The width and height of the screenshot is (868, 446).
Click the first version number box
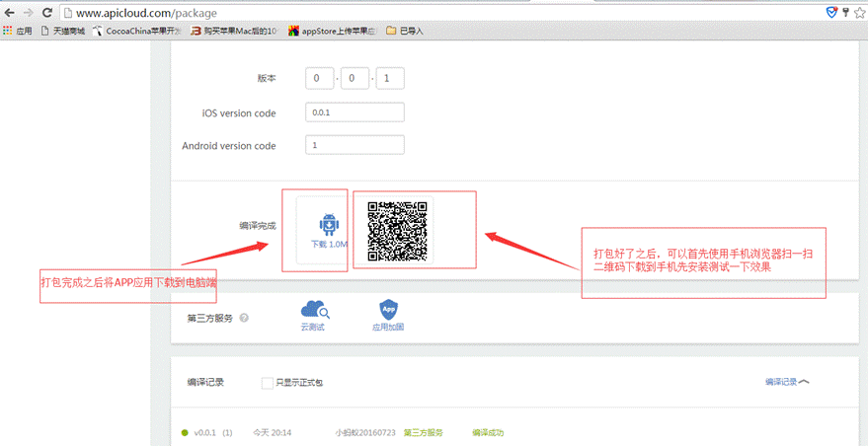tap(319, 79)
